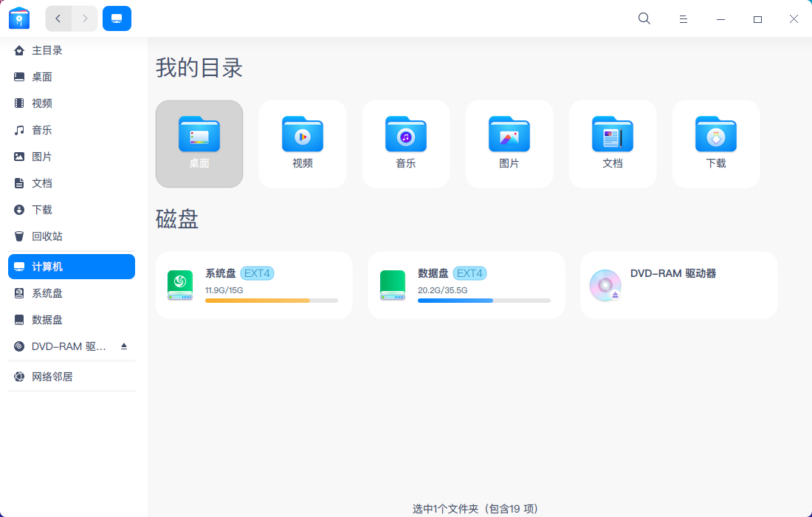This screenshot has width=812, height=517.
Task: Click the 视频 folder tile
Action: coord(303,144)
